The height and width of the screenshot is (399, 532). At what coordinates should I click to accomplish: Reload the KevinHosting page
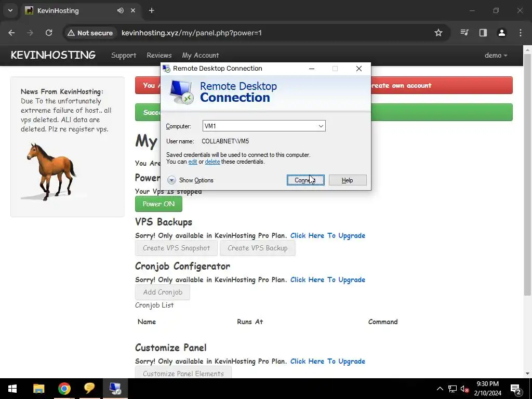click(49, 33)
